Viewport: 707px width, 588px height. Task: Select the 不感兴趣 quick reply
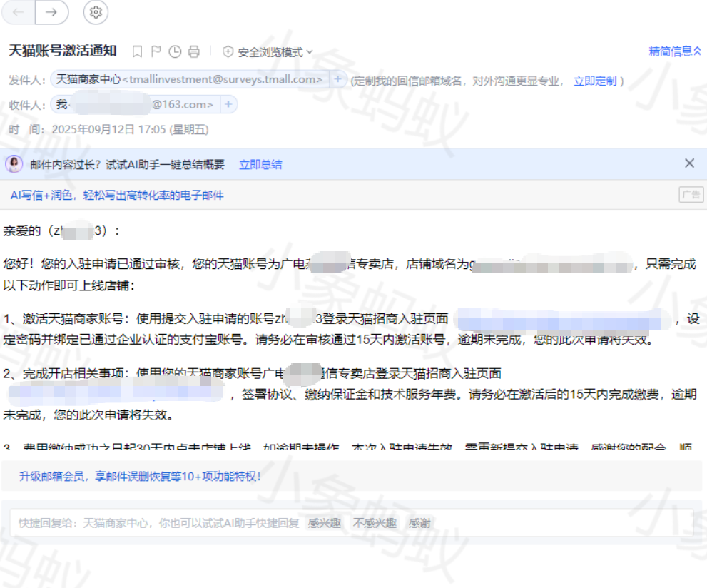(375, 523)
